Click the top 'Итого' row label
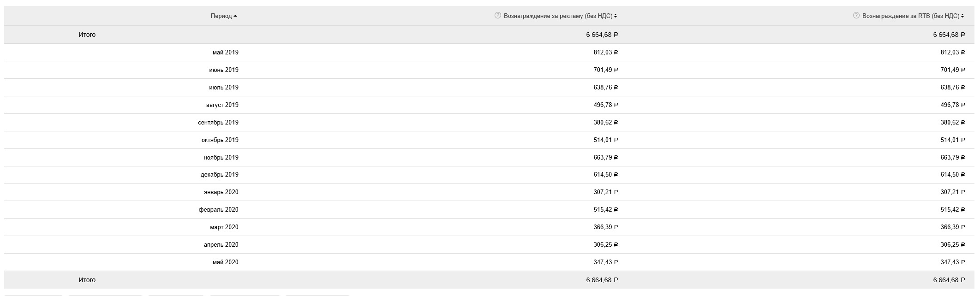The image size is (980, 296). pyautogui.click(x=87, y=35)
